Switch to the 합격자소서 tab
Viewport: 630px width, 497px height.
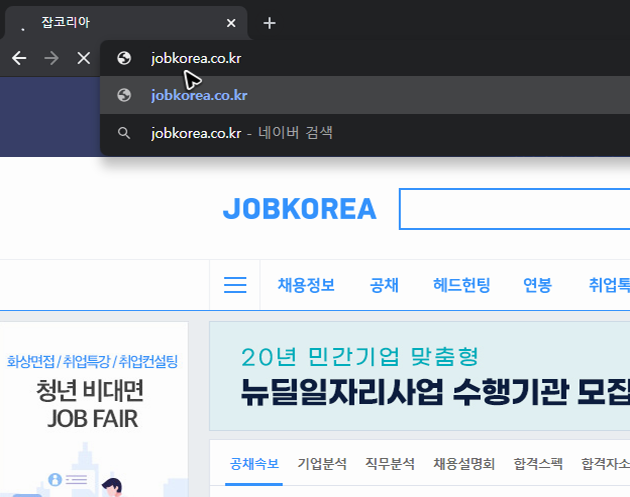pos(605,464)
